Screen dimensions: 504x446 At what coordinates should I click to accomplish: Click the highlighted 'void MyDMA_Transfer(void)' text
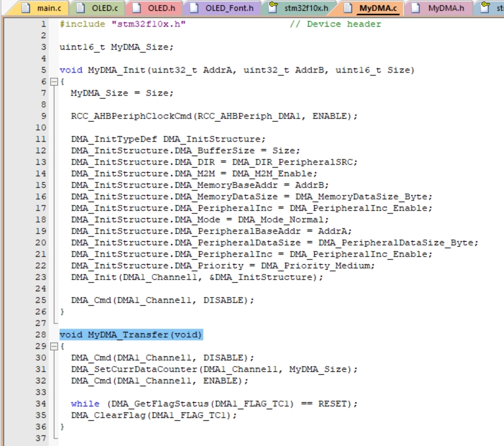click(131, 335)
